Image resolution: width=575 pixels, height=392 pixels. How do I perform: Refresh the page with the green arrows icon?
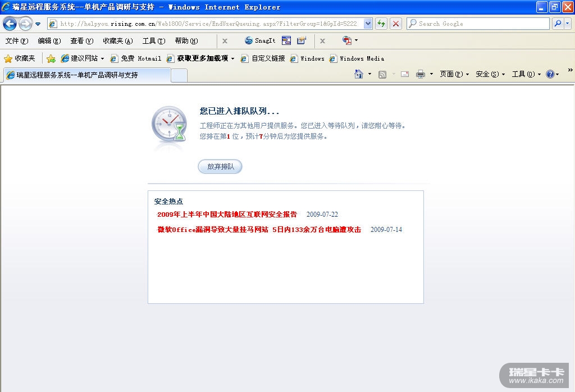click(x=381, y=24)
